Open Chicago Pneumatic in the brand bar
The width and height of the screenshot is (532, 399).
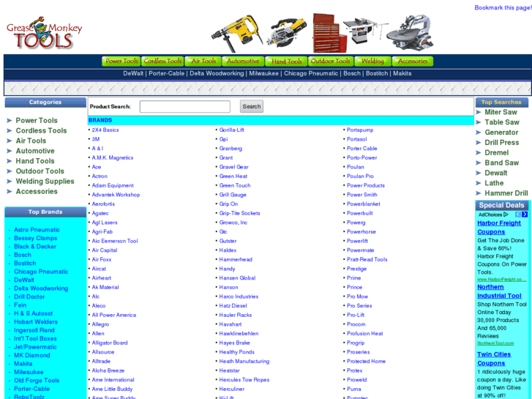(x=311, y=73)
